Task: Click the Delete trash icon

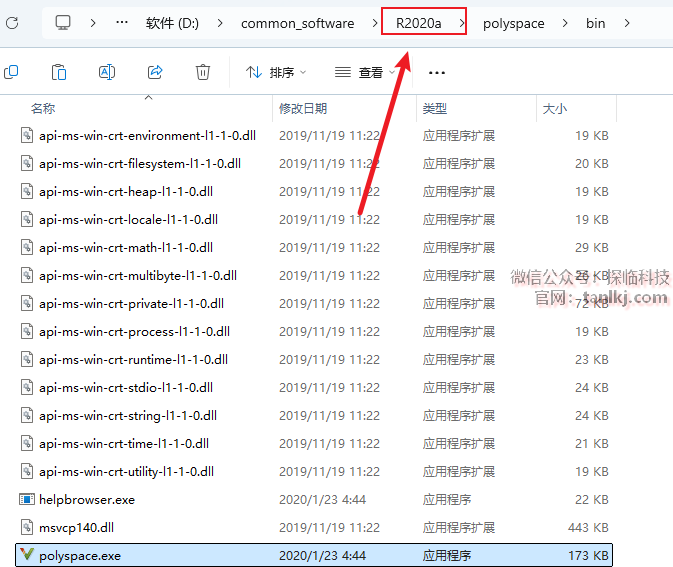Action: [x=203, y=72]
